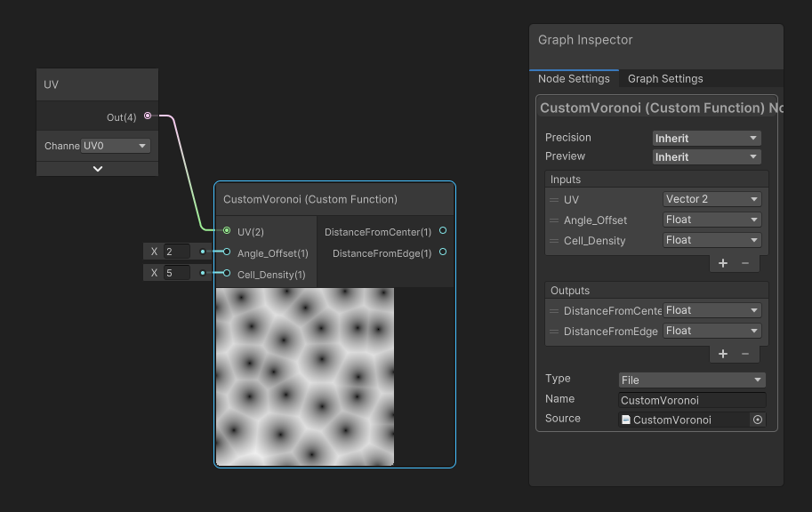Click the Name field showing CustomVoronoi
Image resolution: width=812 pixels, height=512 pixels.
(x=691, y=399)
